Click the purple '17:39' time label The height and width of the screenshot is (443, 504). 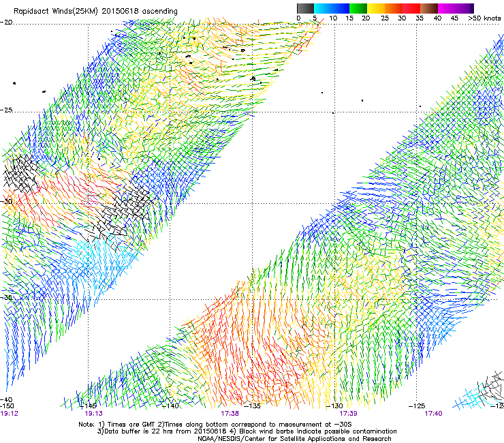click(x=348, y=414)
